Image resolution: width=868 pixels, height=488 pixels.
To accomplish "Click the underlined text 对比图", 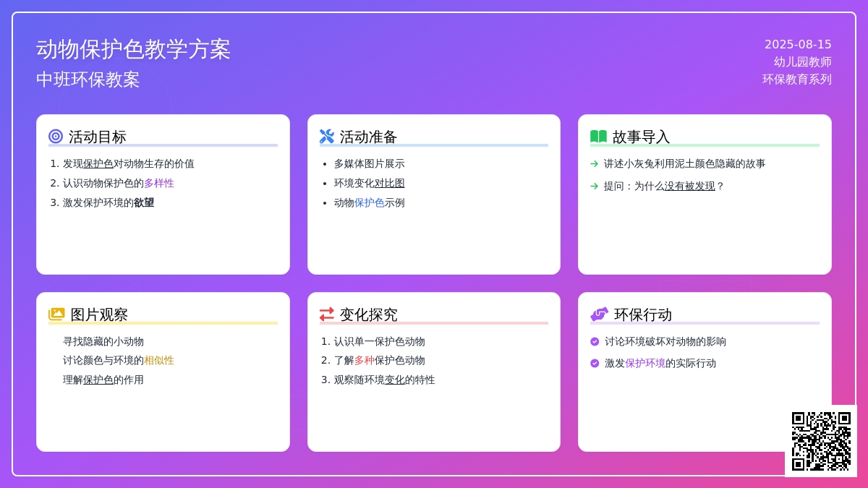I will pos(390,184).
